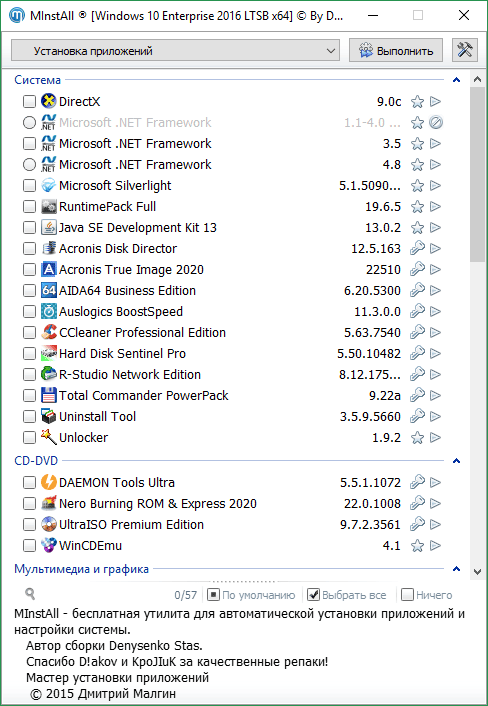Tick the Total Commander PowerPack checkbox
The height and width of the screenshot is (706, 488).
coord(29,395)
